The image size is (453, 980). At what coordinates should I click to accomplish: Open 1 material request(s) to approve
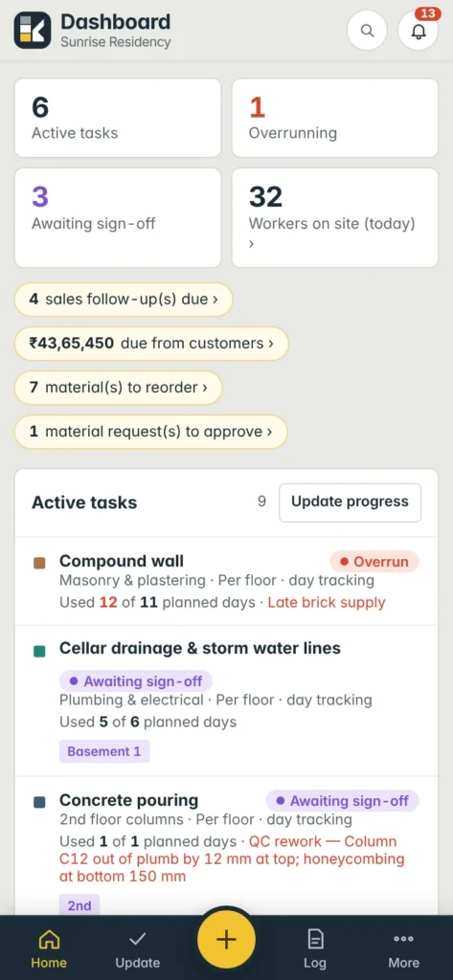pyautogui.click(x=150, y=432)
